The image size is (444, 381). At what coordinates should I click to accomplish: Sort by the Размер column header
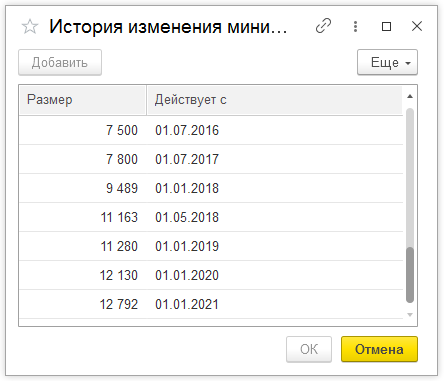[83, 100]
